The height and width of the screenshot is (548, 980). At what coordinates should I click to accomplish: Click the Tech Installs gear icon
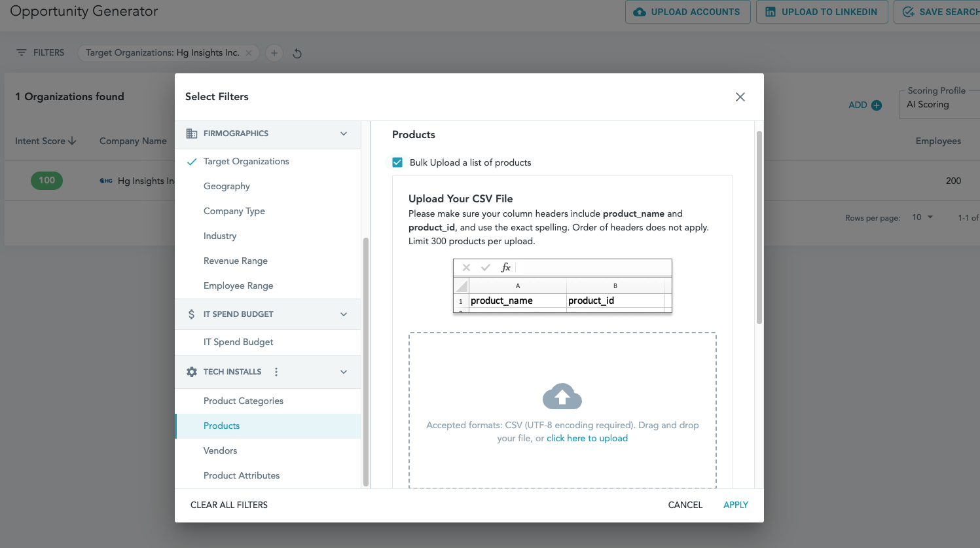point(192,372)
